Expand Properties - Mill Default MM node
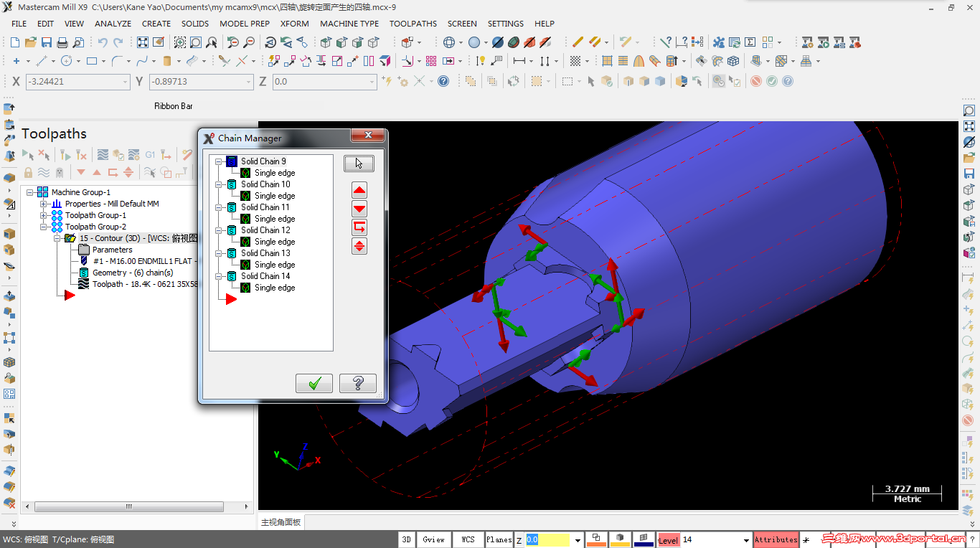This screenshot has width=980, height=548. pyautogui.click(x=44, y=204)
